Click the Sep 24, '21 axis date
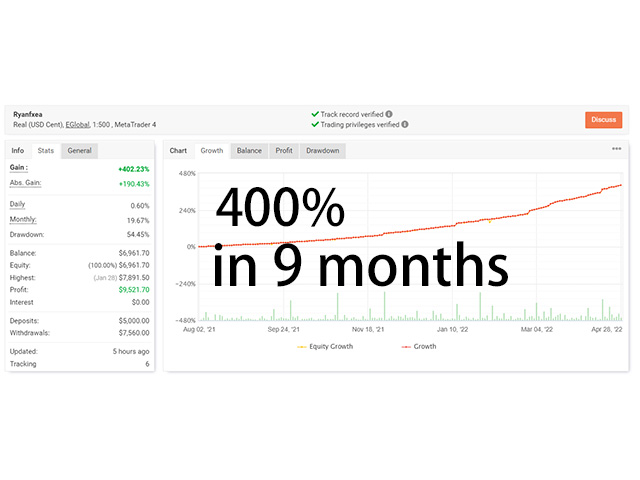Viewport: 640px width, 480px height. coord(284,329)
